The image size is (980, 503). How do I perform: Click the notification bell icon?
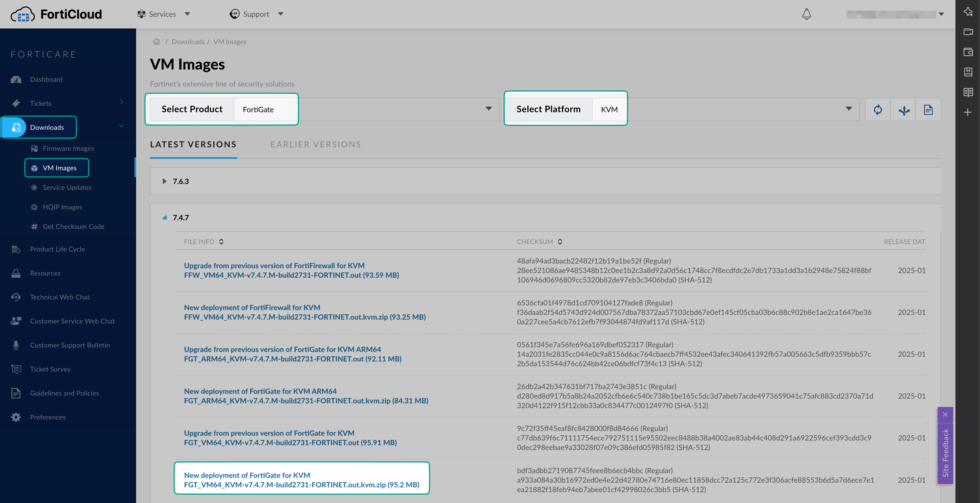806,14
